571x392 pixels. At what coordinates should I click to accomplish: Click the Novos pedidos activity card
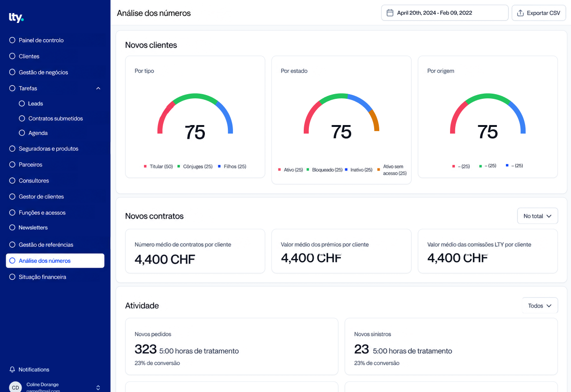click(232, 347)
